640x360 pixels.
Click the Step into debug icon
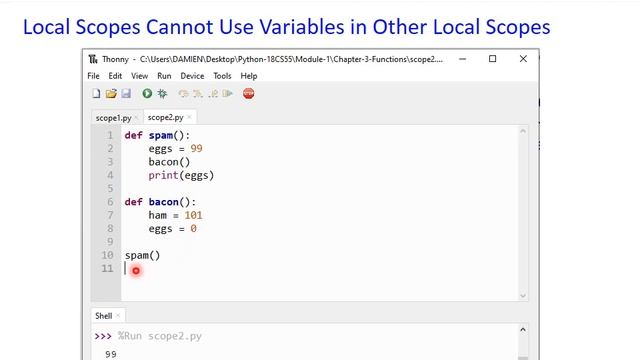(198, 94)
